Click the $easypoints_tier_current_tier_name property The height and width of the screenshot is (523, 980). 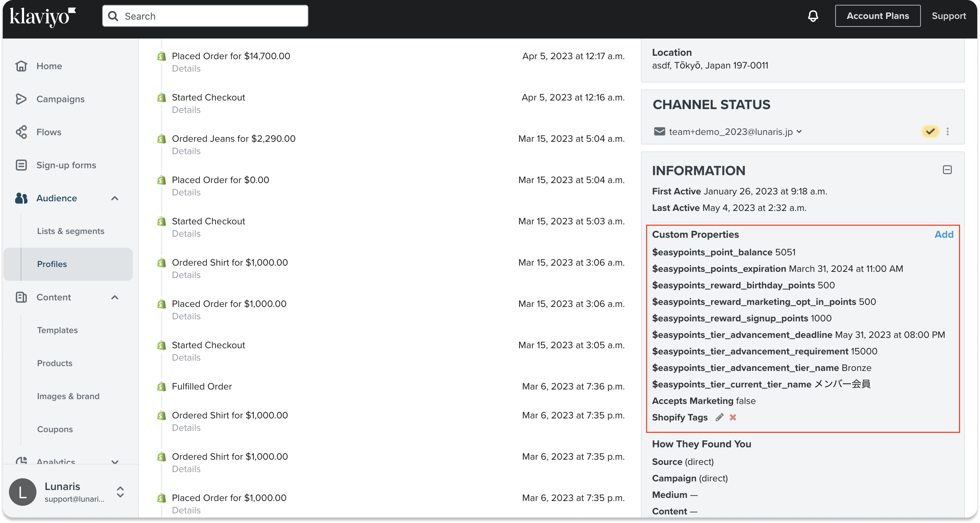tap(761, 384)
